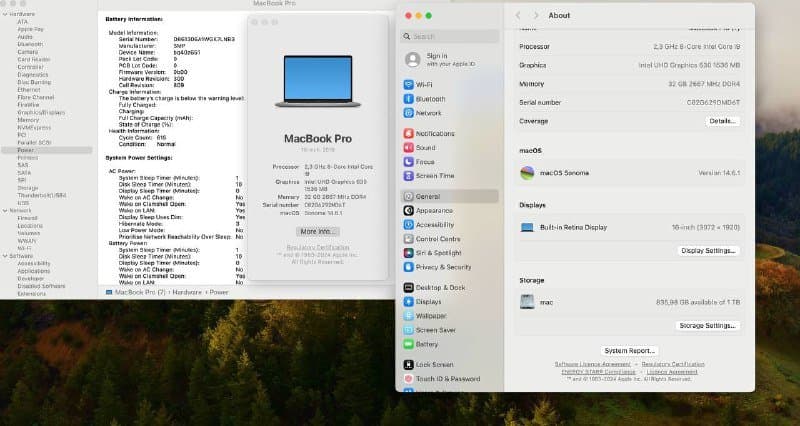Open Storage Settings button
This screenshot has height=426, width=800.
point(708,325)
